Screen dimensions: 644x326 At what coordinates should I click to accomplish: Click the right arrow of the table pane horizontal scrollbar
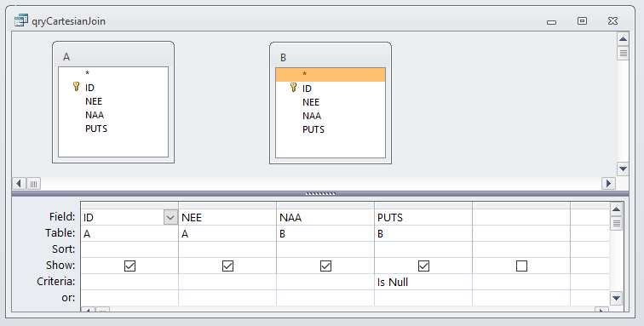[608, 183]
